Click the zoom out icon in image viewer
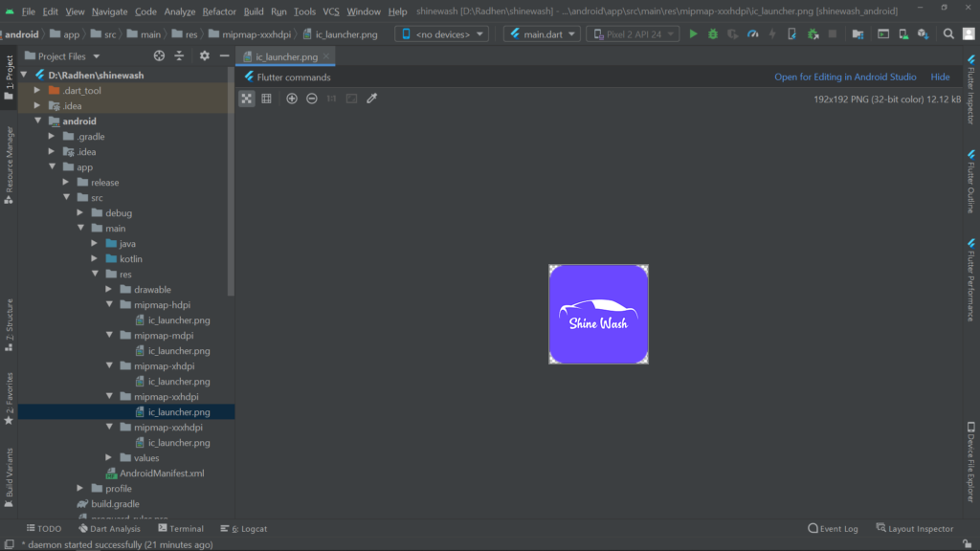Image resolution: width=980 pixels, height=551 pixels. [312, 99]
